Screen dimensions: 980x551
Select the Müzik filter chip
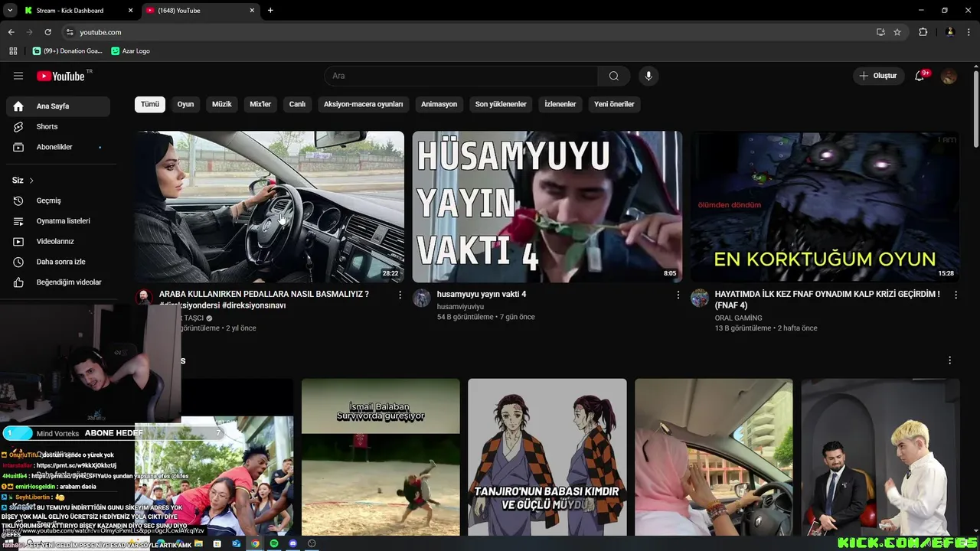point(221,104)
